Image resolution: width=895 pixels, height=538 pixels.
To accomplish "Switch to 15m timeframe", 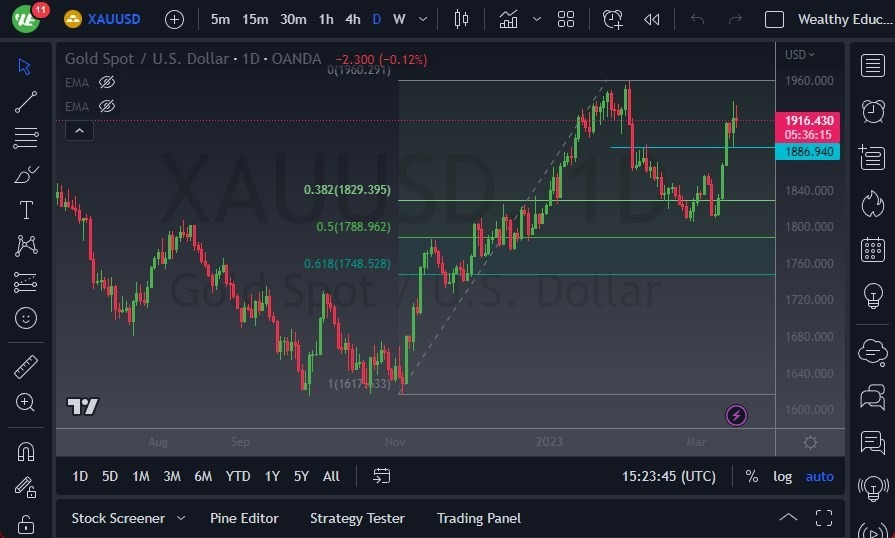I will [x=255, y=19].
